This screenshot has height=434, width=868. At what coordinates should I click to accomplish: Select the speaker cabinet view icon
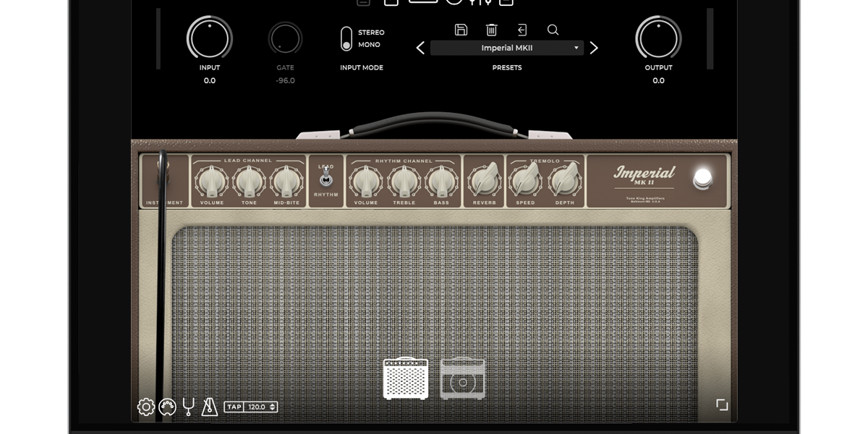(463, 378)
